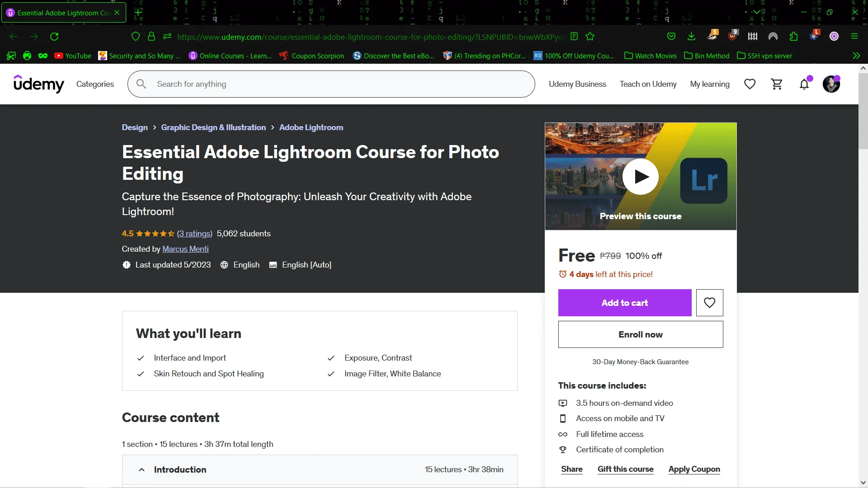Open Trending on PHCorner bookmark
Screen dimensions: 868x488
(x=484, y=56)
